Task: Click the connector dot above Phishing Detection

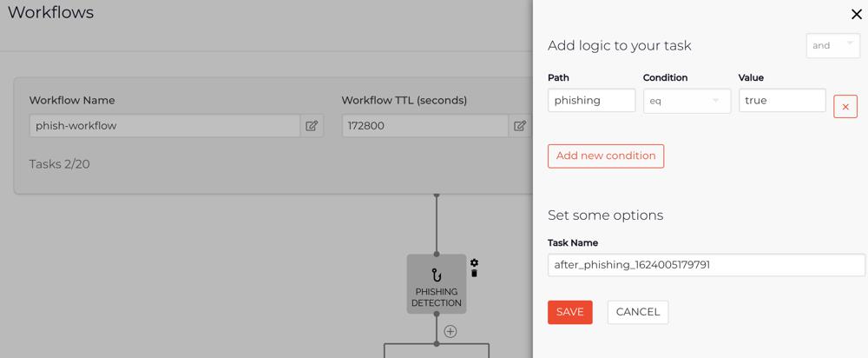Action: point(437,196)
